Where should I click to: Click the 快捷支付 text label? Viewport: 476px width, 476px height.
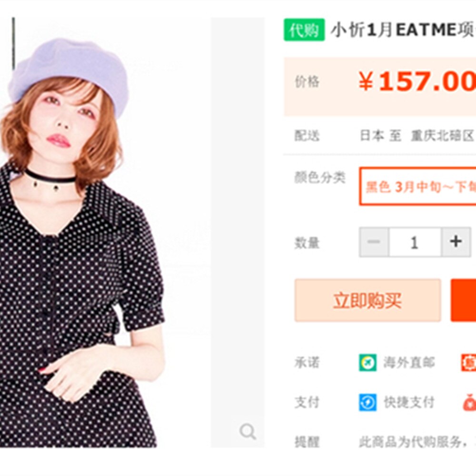[409, 402]
